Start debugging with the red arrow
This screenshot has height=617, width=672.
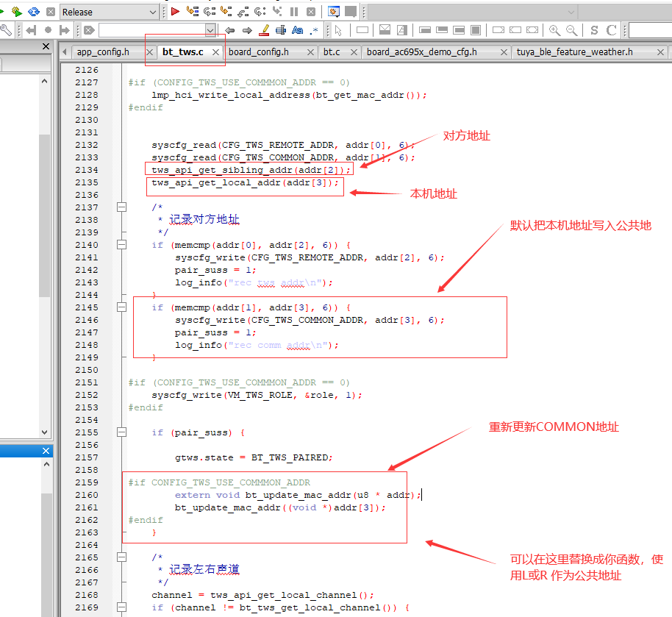pyautogui.click(x=175, y=12)
